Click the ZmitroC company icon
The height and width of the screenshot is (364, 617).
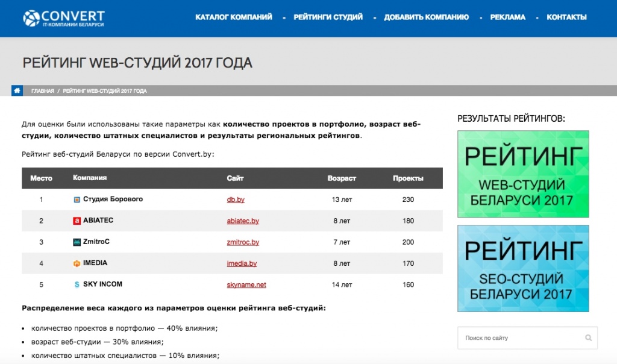point(77,242)
